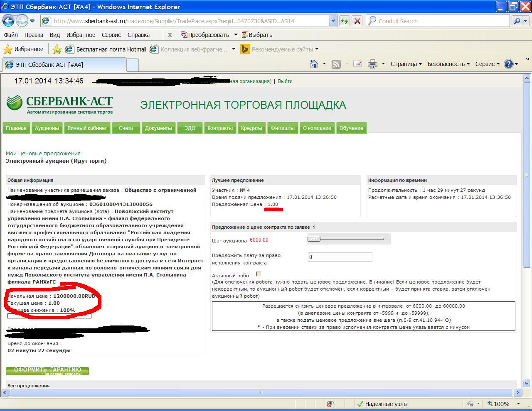This screenshot has width=532, height=411.
Task: Click the contract execution fee input field
Action: click(340, 257)
